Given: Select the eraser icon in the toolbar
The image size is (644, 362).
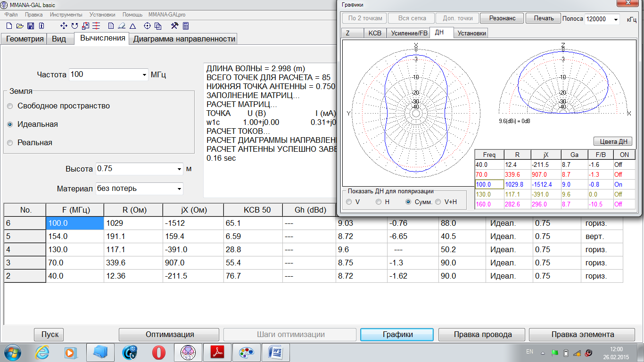Looking at the screenshot, I should [x=122, y=26].
